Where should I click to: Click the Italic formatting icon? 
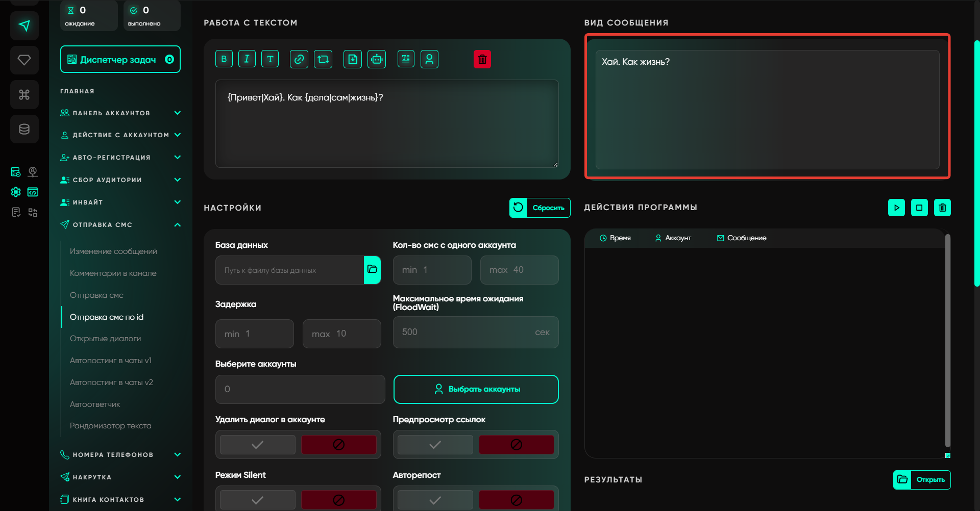pyautogui.click(x=247, y=59)
